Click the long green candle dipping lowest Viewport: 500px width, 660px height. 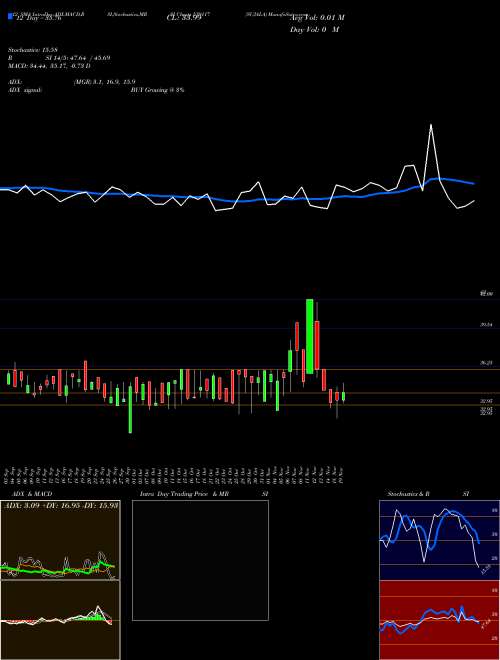pos(130,409)
